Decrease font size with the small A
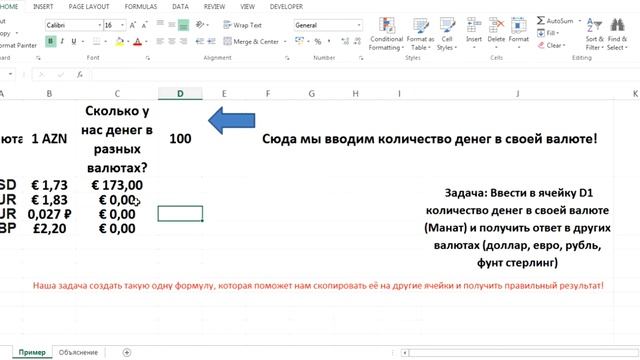Image resolution: width=640 pixels, height=360 pixels. (144, 25)
